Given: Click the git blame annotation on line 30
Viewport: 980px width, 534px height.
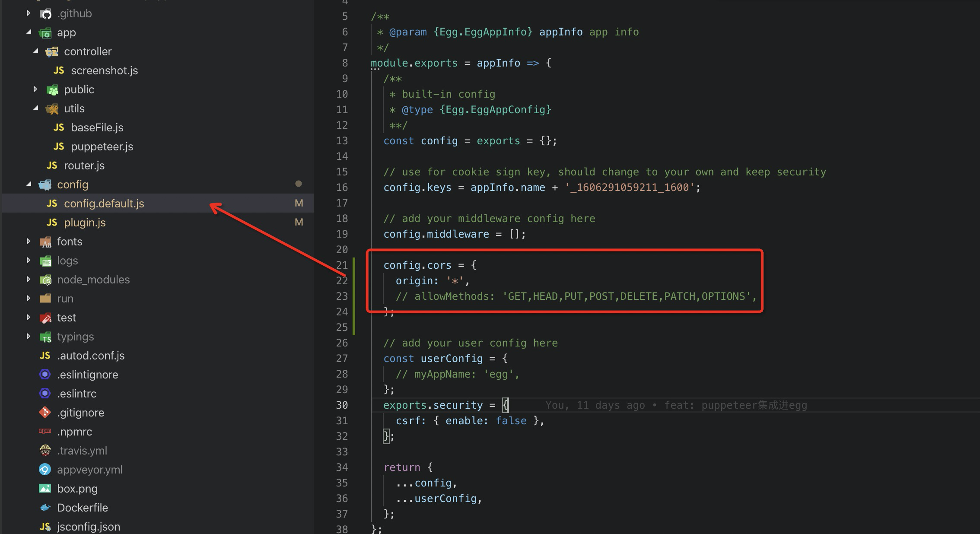Looking at the screenshot, I should [x=676, y=405].
